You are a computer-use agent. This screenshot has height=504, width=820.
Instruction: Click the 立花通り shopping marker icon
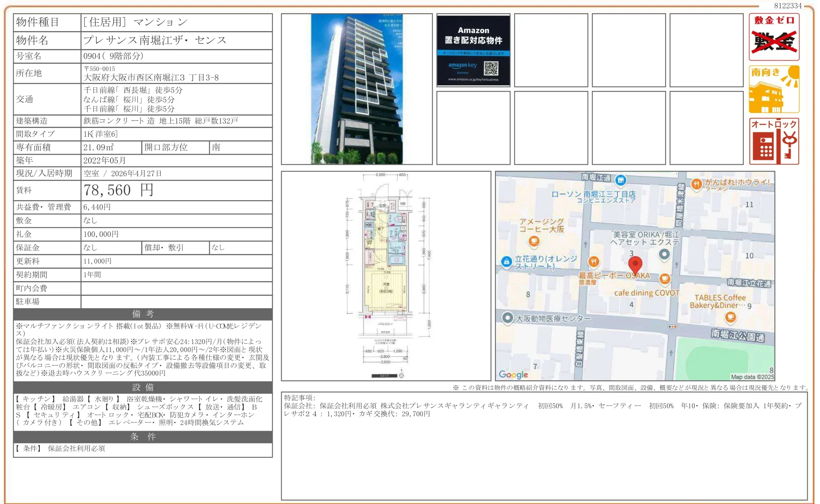point(506,262)
